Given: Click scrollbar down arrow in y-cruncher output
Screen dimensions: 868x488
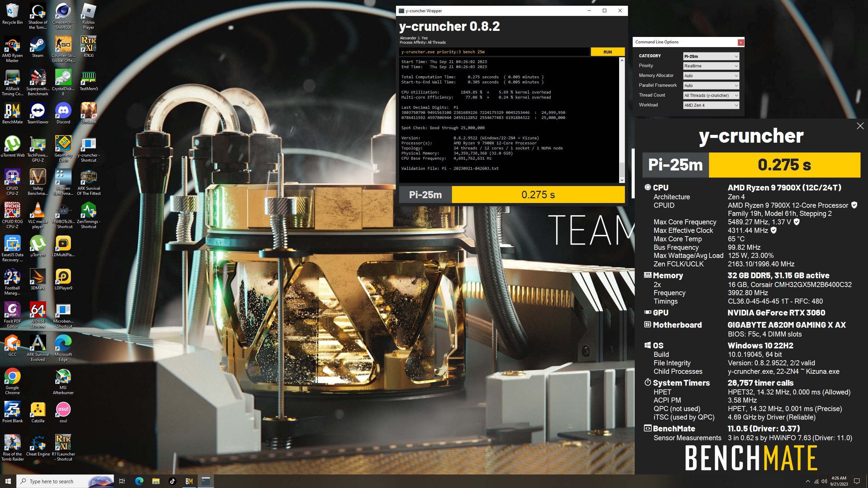Looking at the screenshot, I should tap(622, 180).
